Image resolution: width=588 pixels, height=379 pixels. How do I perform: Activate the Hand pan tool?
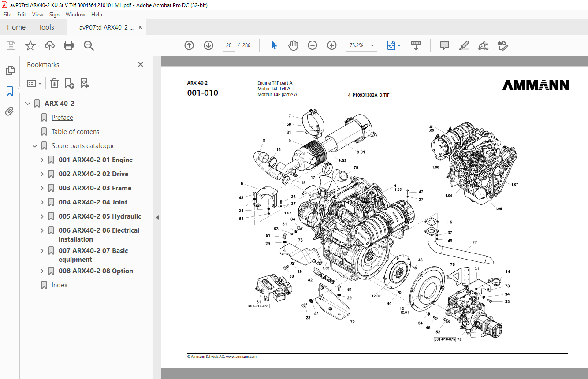point(293,45)
